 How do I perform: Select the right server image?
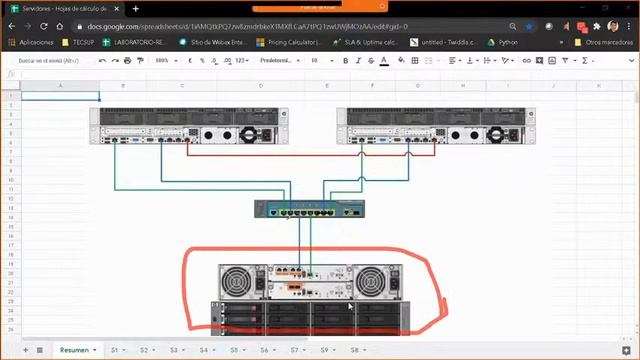pos(436,126)
